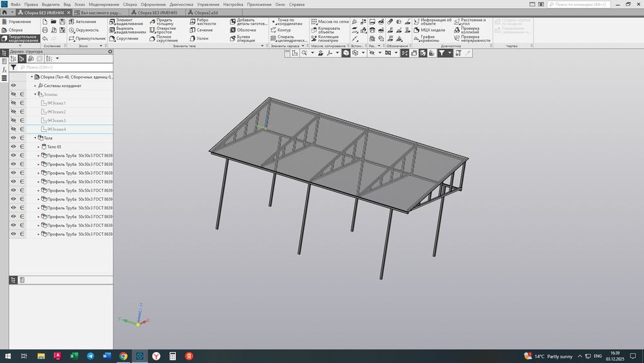Open Информация об объекте diagnostic
The image size is (644, 363).
point(432,21)
